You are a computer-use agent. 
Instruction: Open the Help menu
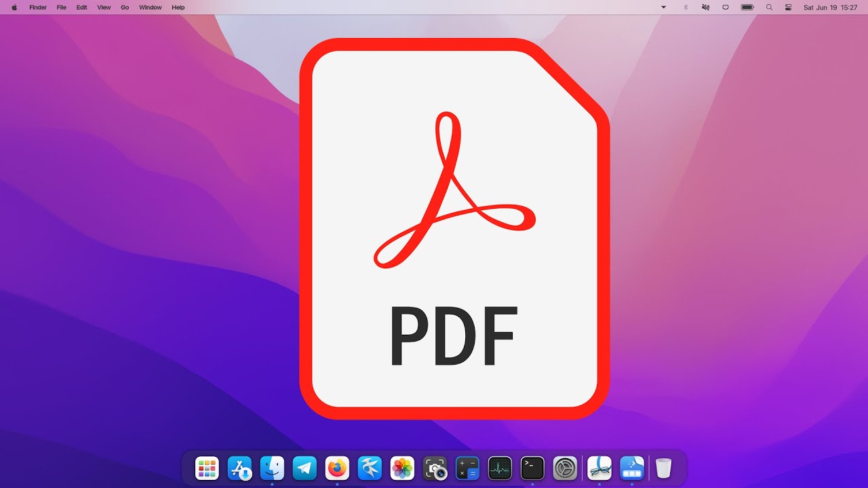click(x=178, y=7)
